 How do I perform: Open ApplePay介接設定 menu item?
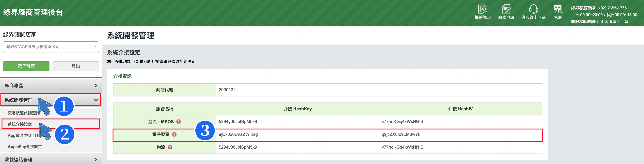tap(25, 147)
